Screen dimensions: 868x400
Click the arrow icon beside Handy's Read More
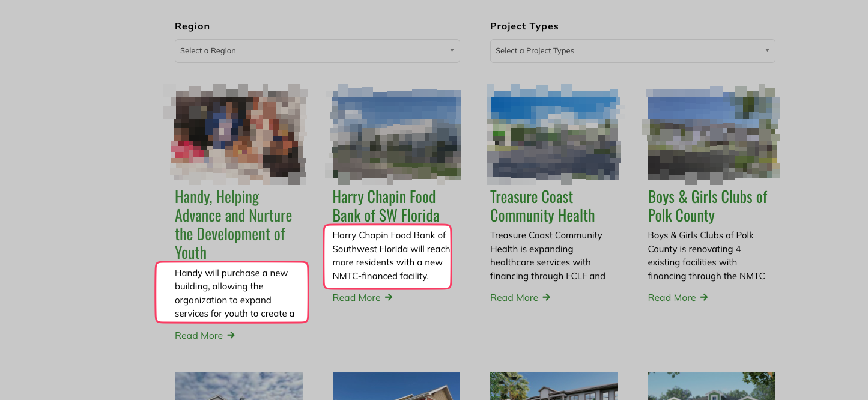(x=231, y=335)
